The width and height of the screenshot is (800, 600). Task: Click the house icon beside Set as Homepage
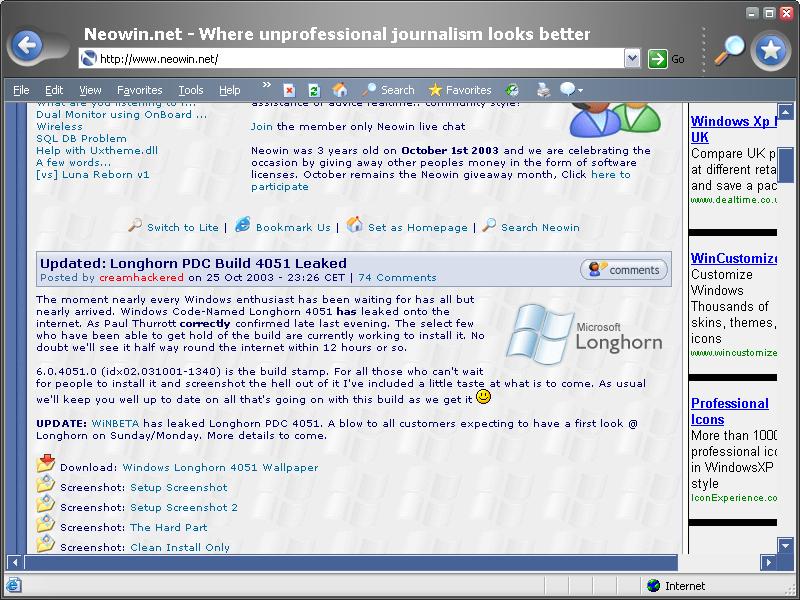pyautogui.click(x=355, y=224)
